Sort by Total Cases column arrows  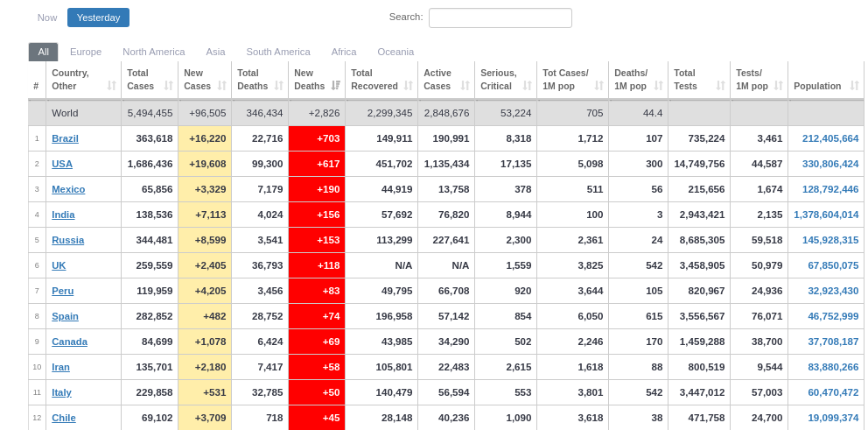click(x=169, y=86)
